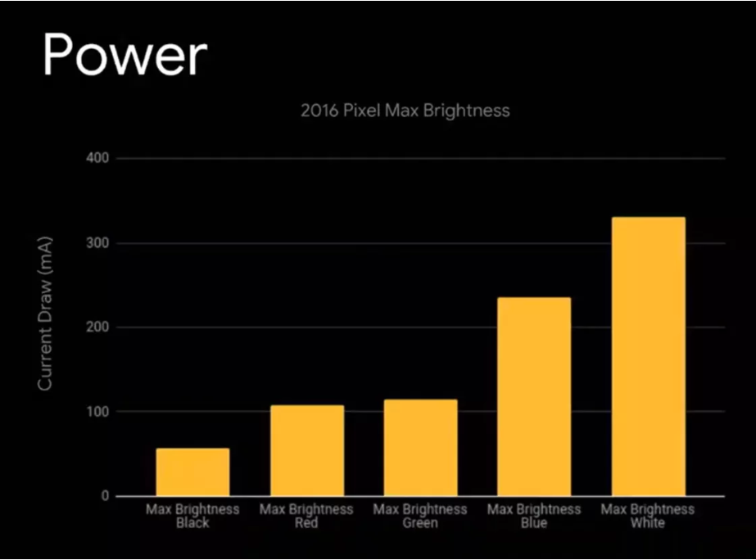The image size is (756, 560).
Task: Click the "Power" slide heading
Action: (x=124, y=56)
